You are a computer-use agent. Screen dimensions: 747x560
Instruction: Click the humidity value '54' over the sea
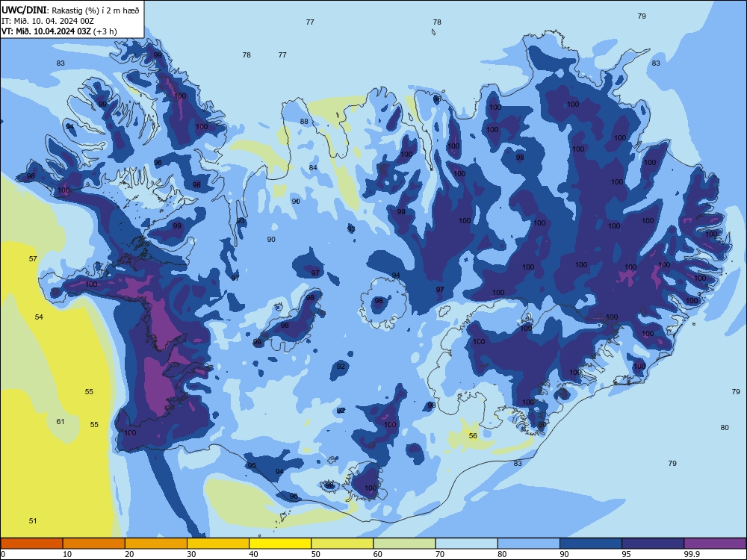coord(39,317)
